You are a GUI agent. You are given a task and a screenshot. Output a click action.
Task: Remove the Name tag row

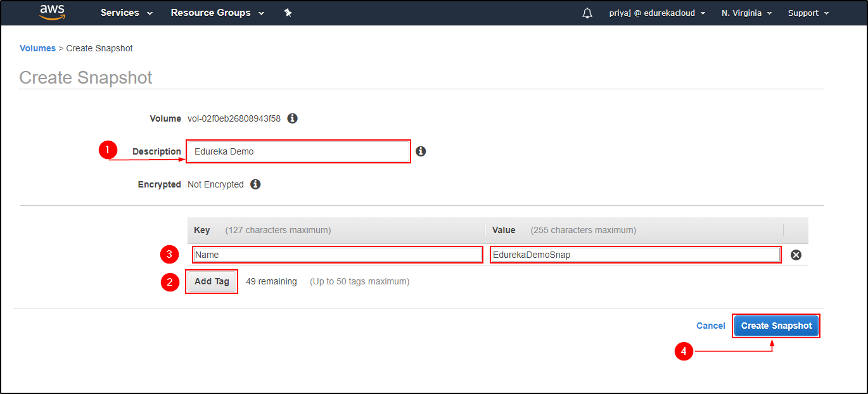click(x=796, y=255)
